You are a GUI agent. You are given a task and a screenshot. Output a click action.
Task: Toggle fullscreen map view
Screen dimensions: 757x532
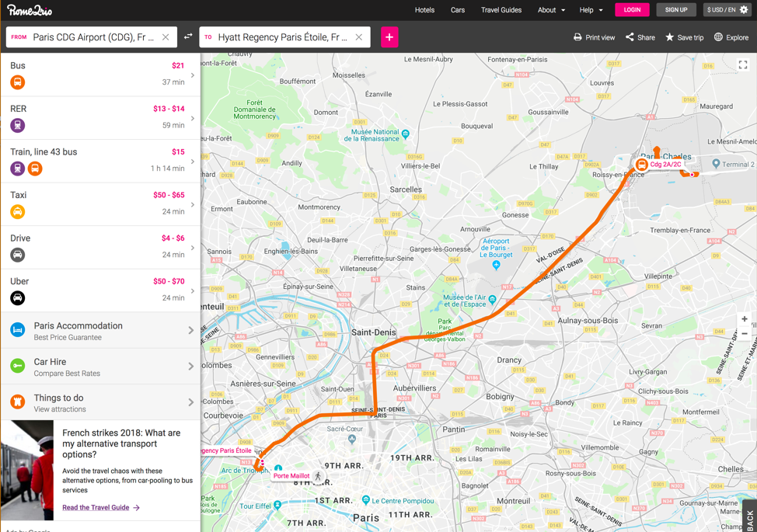(x=743, y=65)
